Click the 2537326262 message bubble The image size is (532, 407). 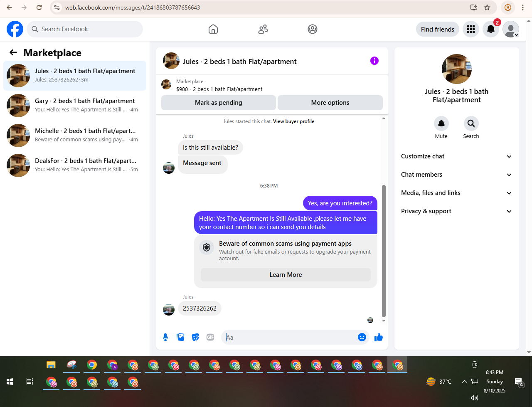click(x=199, y=308)
